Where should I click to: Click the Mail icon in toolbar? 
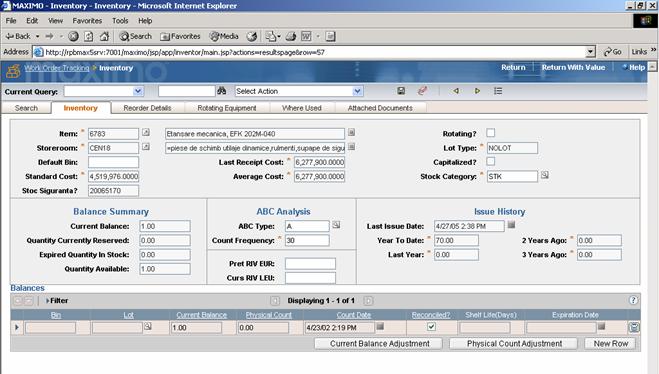(270, 37)
